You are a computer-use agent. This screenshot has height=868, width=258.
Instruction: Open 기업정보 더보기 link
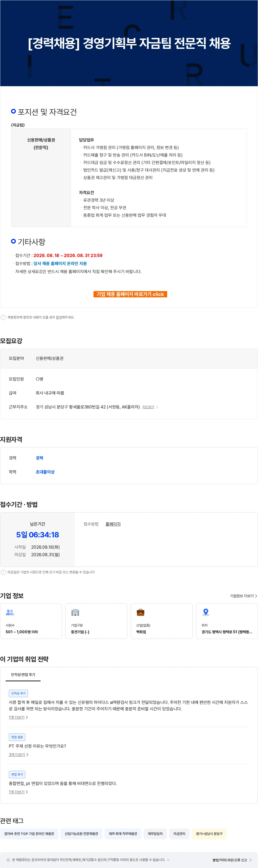point(243,596)
